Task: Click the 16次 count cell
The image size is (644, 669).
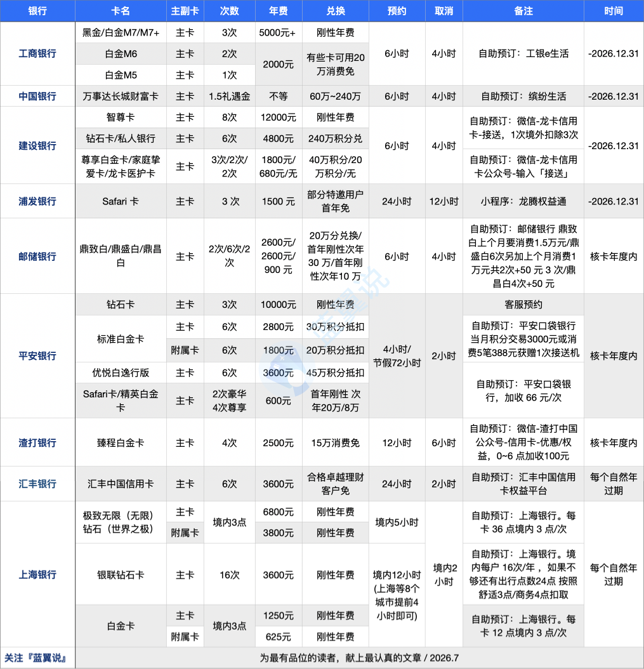Action: point(230,574)
